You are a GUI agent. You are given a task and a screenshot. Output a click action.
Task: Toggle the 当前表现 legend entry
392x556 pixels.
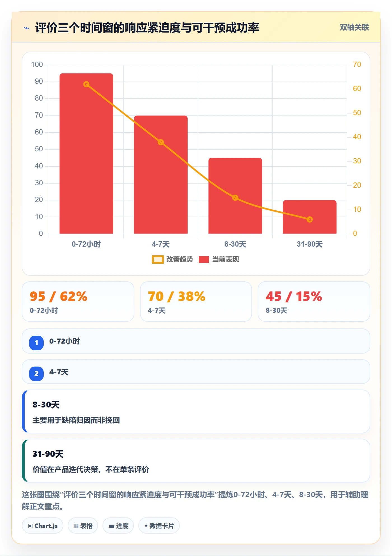point(219,259)
